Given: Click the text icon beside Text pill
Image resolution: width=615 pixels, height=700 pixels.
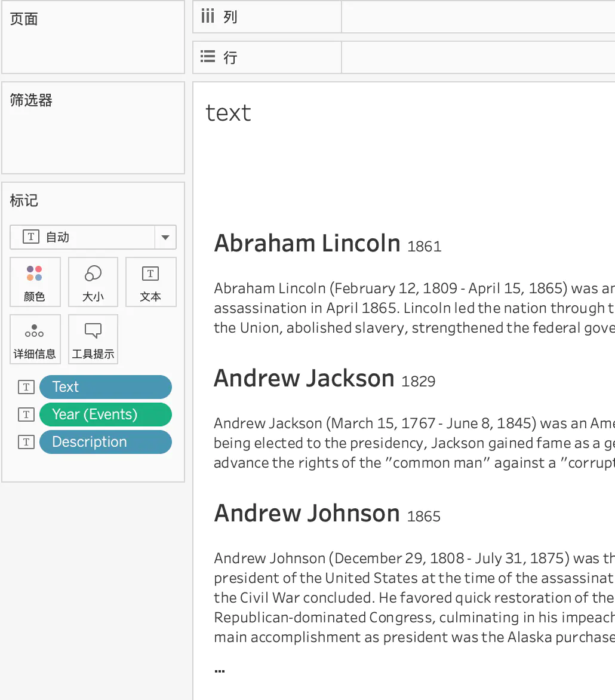Looking at the screenshot, I should (26, 387).
